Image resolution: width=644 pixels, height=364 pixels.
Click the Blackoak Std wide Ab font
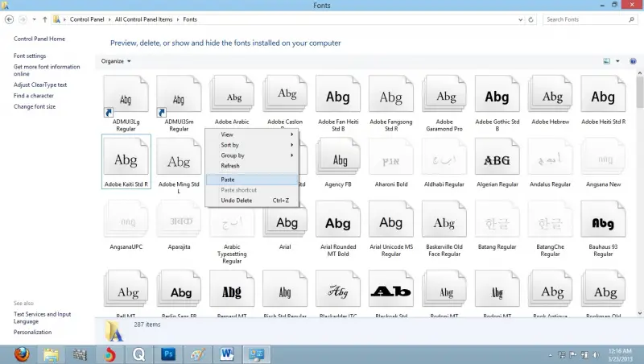(390, 289)
